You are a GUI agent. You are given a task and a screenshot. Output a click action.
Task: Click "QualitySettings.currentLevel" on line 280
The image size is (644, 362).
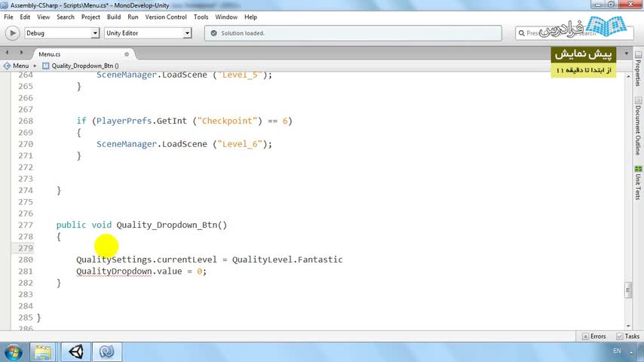[146, 259]
